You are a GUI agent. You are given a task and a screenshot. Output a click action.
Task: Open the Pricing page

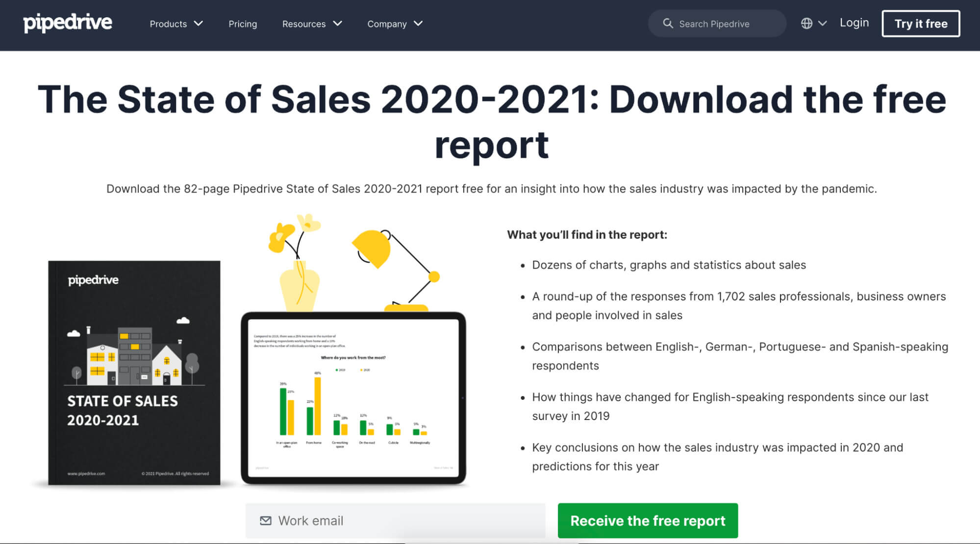click(243, 24)
